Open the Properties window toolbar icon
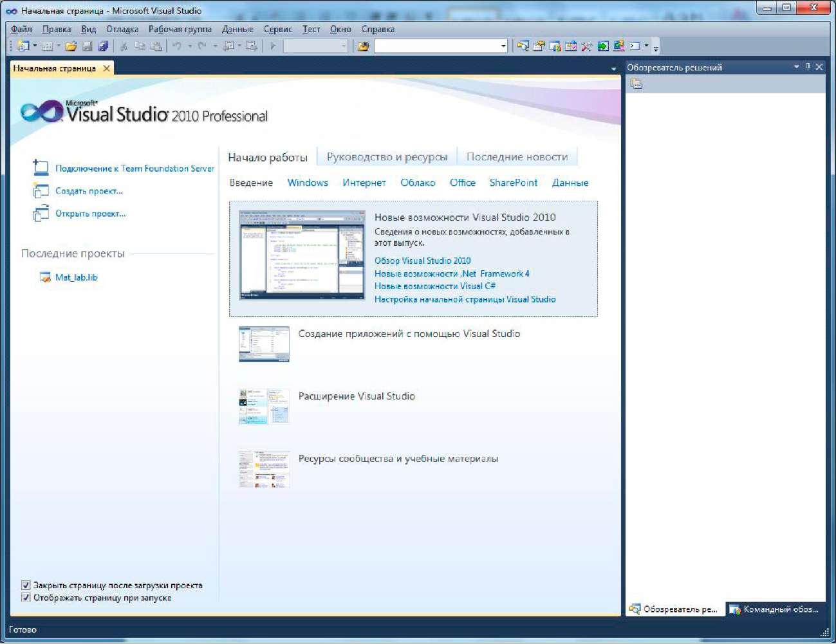836x644 pixels. [539, 46]
